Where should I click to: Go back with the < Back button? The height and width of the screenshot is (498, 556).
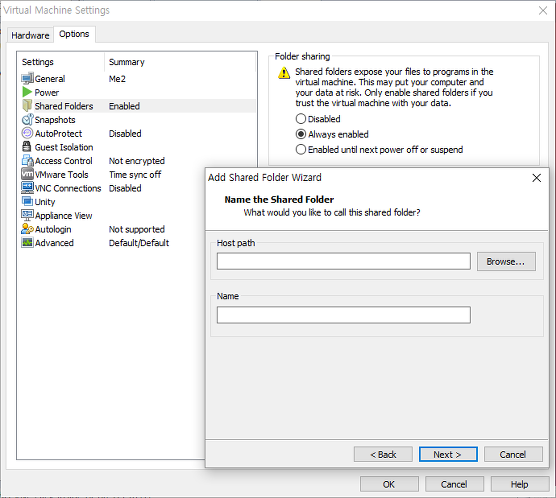[x=383, y=454]
